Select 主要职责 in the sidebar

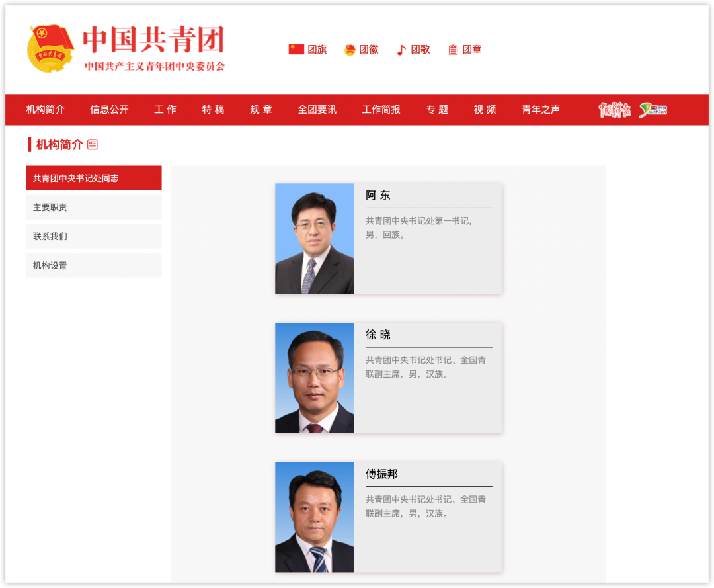pos(93,207)
